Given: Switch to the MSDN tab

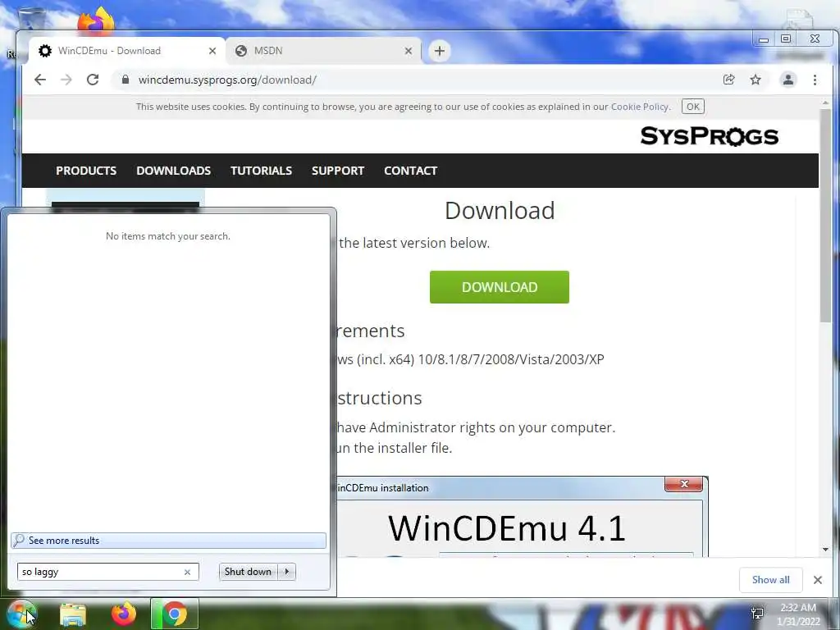Looking at the screenshot, I should click(323, 51).
